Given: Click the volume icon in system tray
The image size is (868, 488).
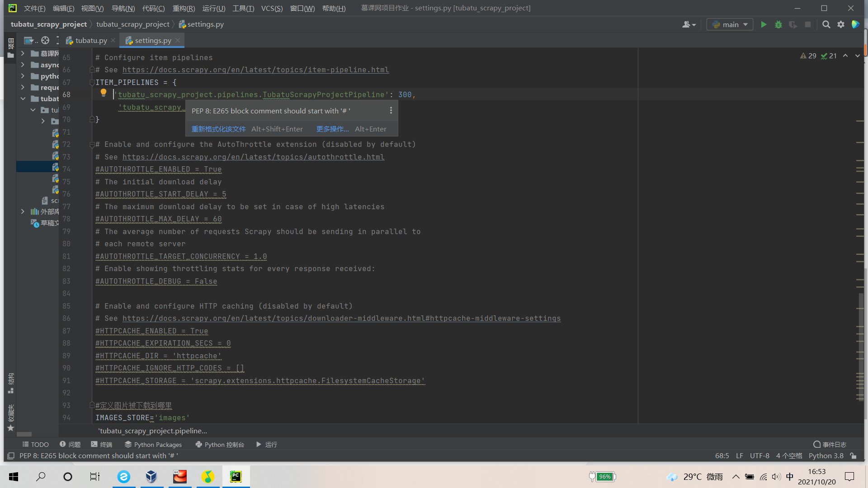Looking at the screenshot, I should pyautogui.click(x=776, y=476).
